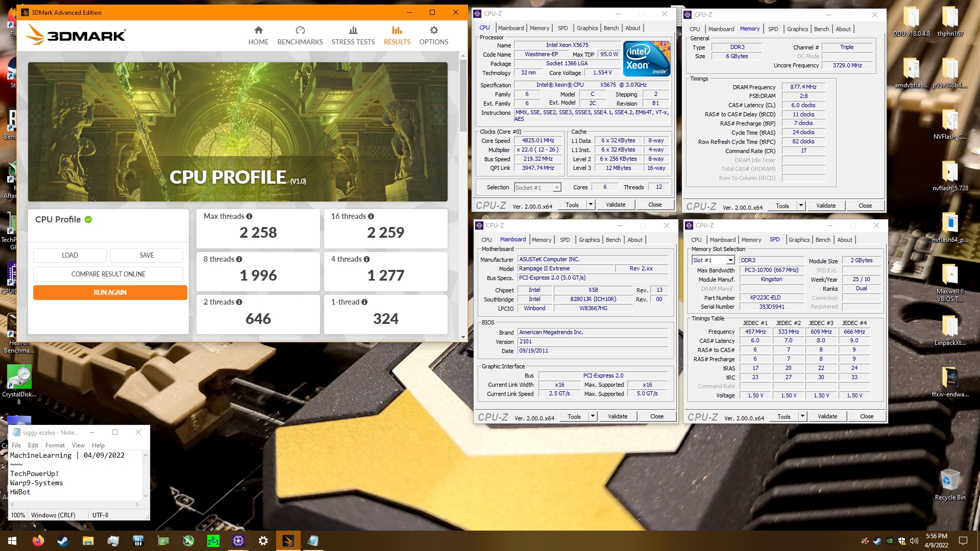Click info icon beside 1-thread score
The width and height of the screenshot is (980, 551).
[364, 302]
